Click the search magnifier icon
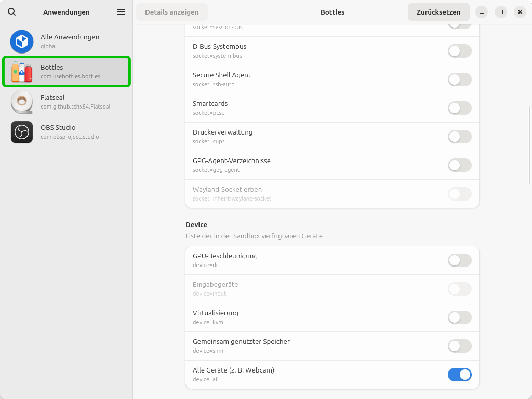Viewport: 532px width, 399px height. click(12, 12)
